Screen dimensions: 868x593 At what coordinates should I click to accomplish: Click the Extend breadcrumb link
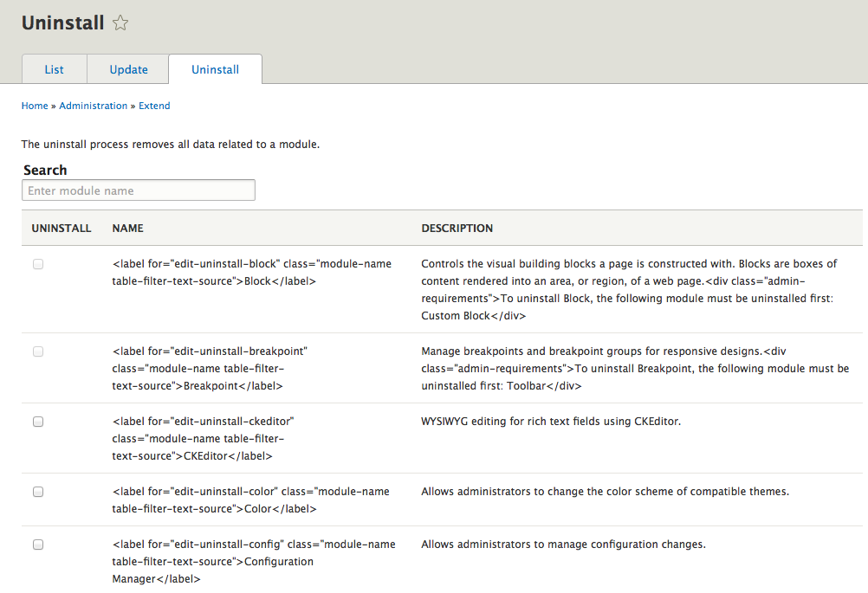154,106
